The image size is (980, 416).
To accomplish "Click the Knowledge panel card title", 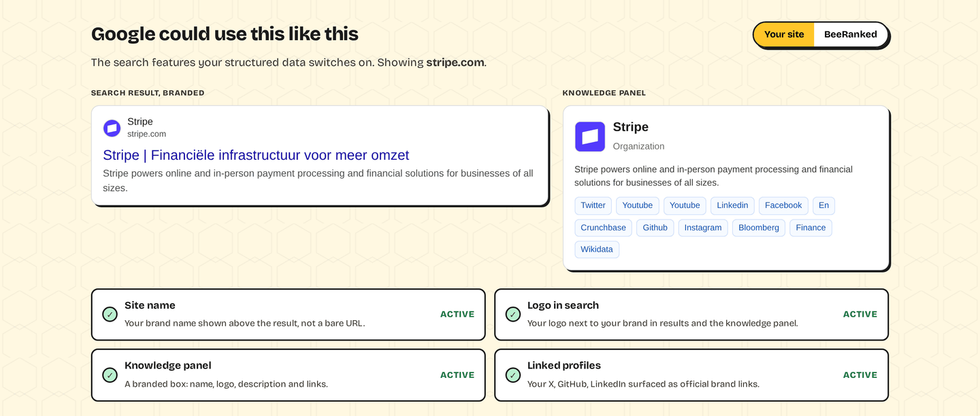I will (168, 366).
